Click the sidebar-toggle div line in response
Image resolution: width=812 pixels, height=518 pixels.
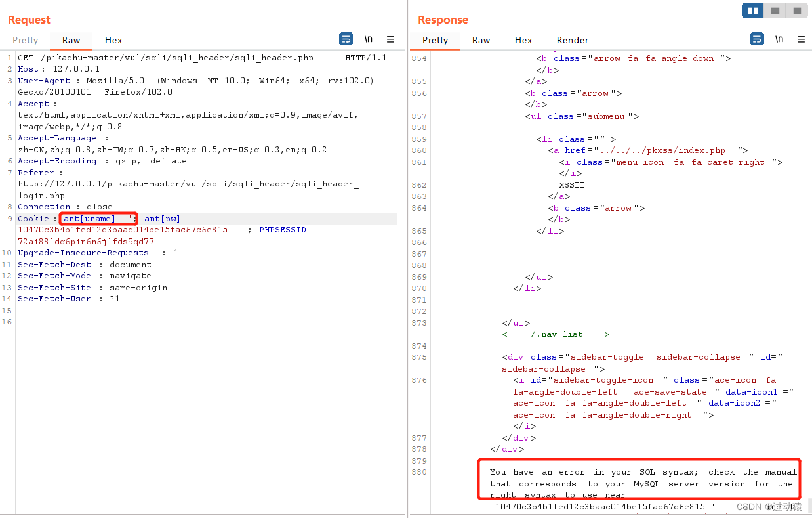point(642,363)
